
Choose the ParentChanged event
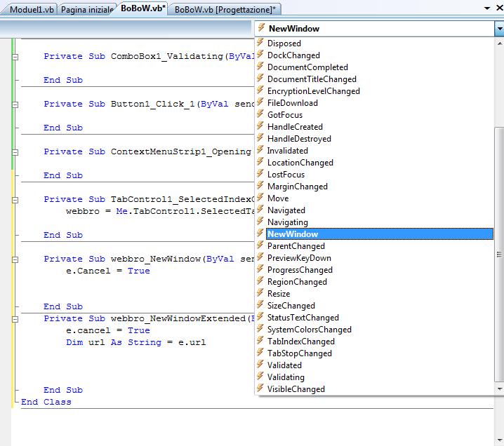pos(296,246)
